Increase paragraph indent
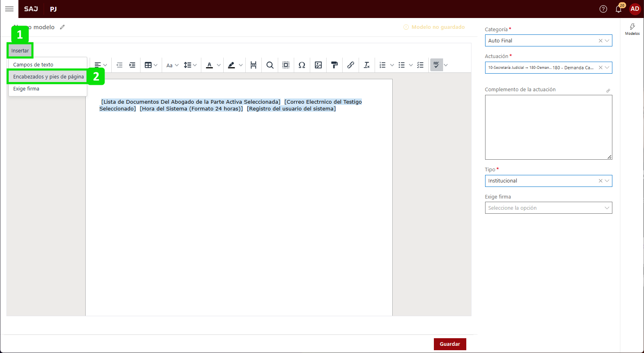Image resolution: width=644 pixels, height=353 pixels. [132, 65]
